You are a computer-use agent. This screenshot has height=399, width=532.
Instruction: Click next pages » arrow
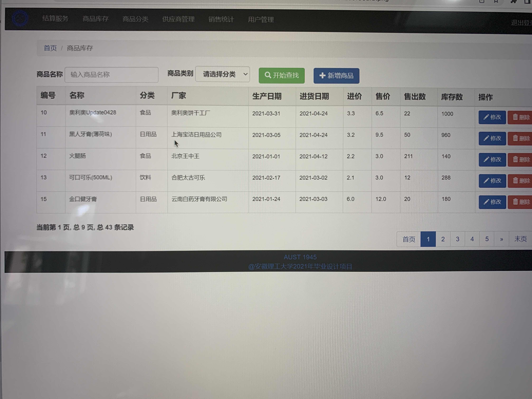[x=502, y=239]
